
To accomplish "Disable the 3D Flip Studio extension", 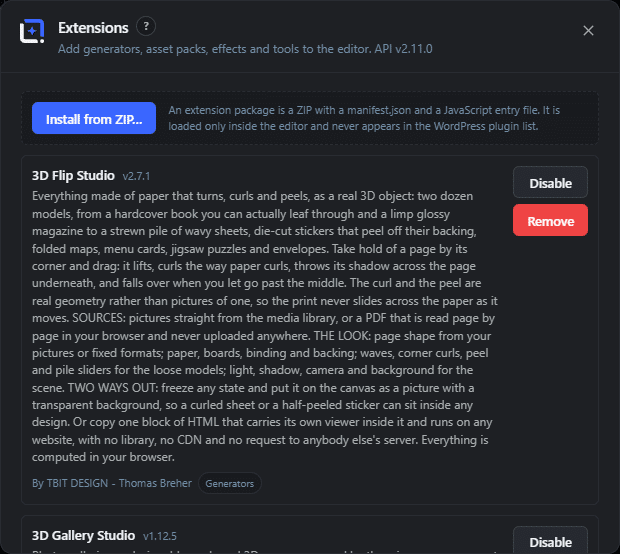I will 550,182.
